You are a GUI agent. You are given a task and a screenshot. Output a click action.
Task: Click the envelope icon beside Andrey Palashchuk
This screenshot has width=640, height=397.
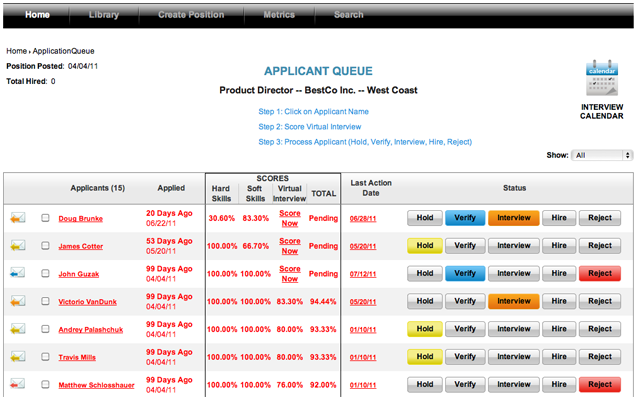18,329
